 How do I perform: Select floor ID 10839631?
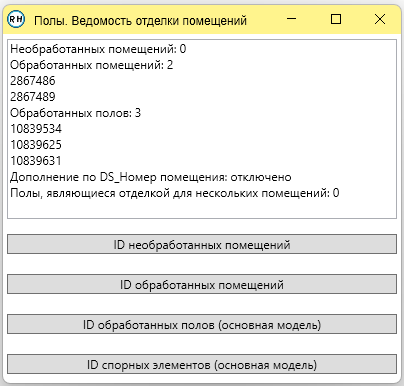(36, 161)
